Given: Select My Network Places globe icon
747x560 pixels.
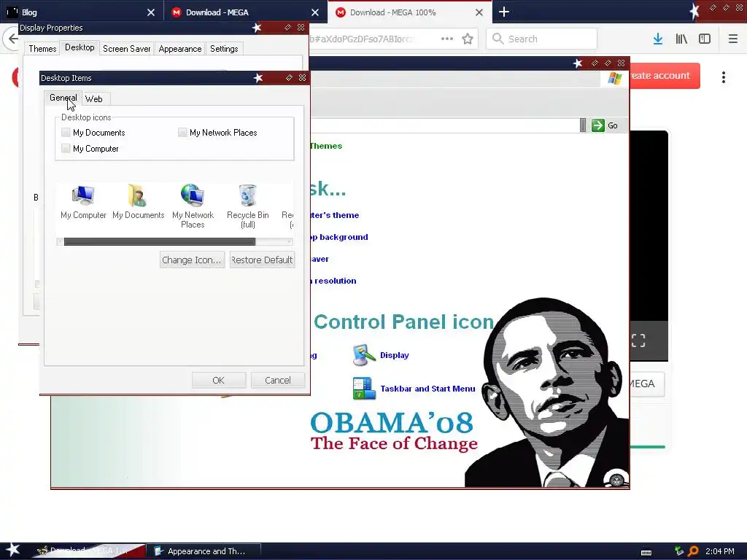Looking at the screenshot, I should [193, 195].
